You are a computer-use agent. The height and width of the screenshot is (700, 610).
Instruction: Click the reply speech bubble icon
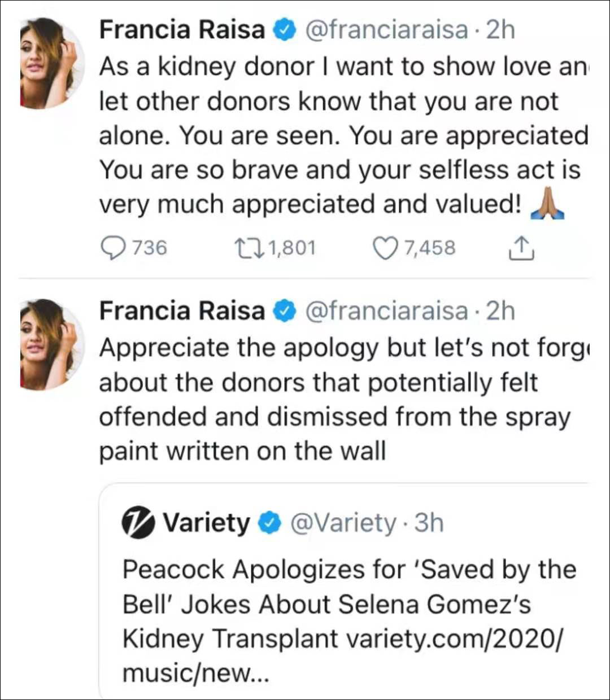coord(112,248)
